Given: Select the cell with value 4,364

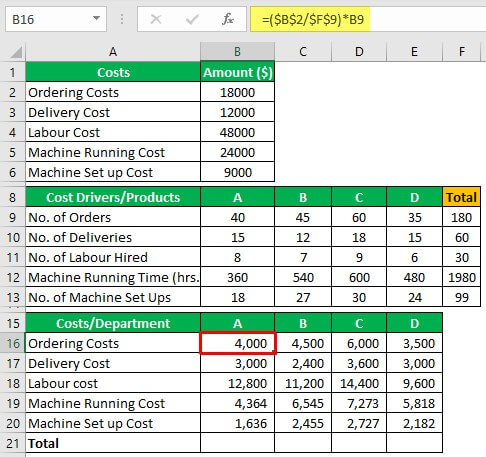Looking at the screenshot, I should pos(237,403).
